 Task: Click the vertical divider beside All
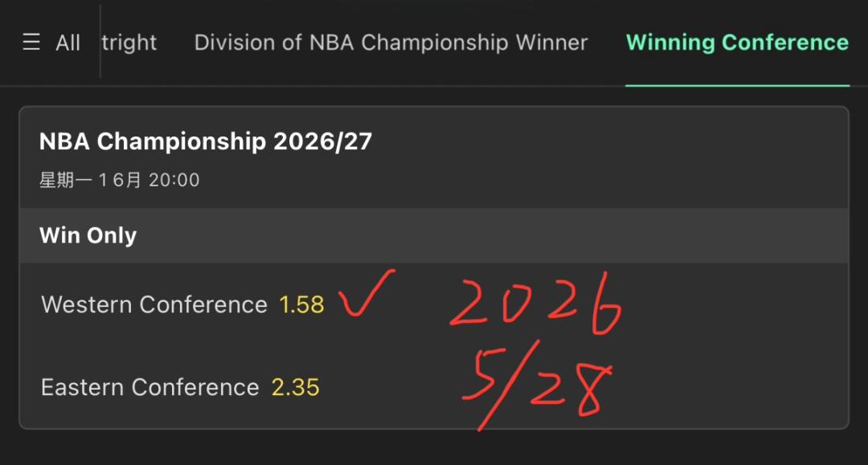point(100,42)
